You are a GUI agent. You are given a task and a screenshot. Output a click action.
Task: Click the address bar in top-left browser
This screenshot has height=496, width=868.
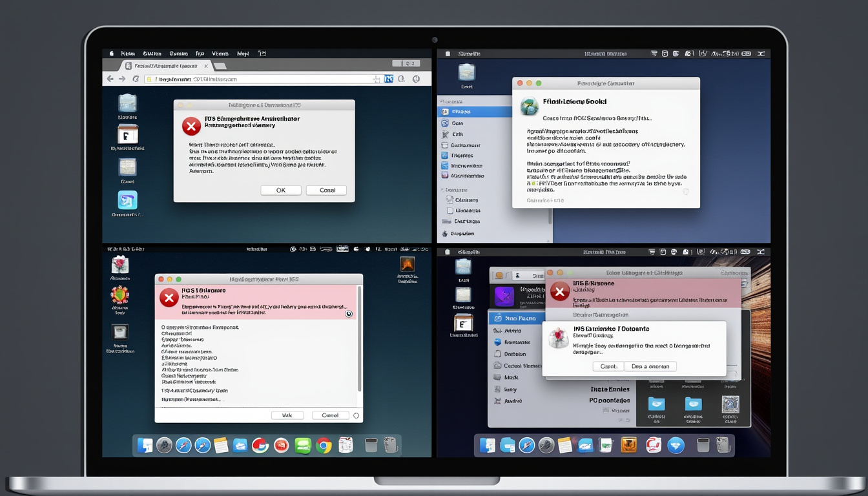258,79
